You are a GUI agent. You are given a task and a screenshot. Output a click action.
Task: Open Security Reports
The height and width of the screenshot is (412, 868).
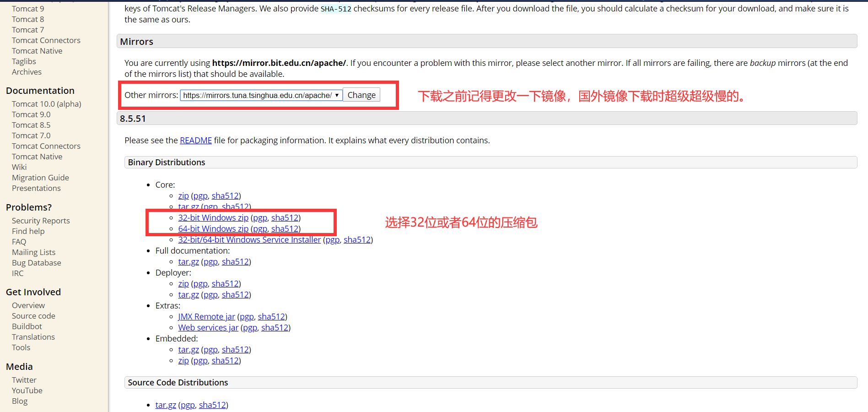[41, 221]
